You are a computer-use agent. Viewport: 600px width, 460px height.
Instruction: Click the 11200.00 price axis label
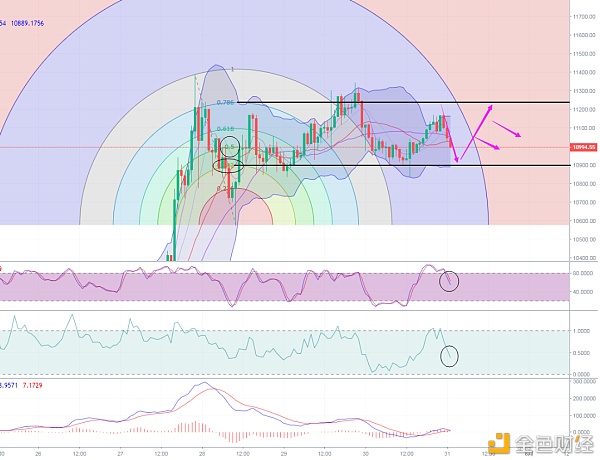tap(584, 109)
